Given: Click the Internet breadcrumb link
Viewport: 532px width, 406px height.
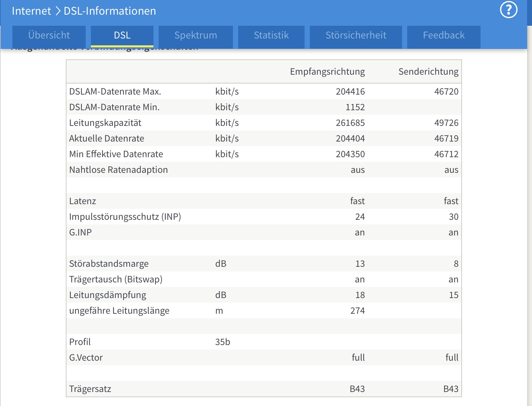Looking at the screenshot, I should pos(31,11).
